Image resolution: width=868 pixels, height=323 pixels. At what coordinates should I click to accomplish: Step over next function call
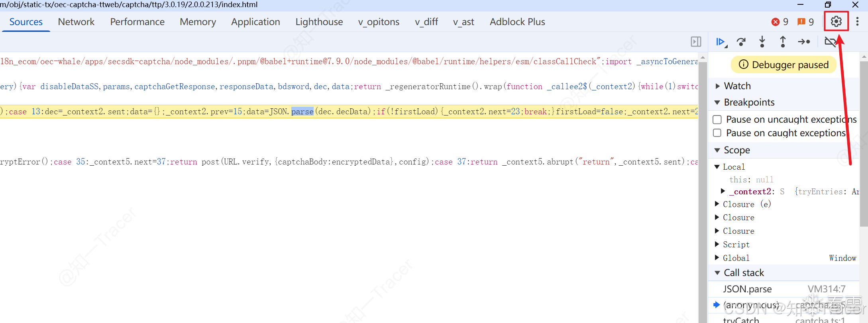click(741, 42)
